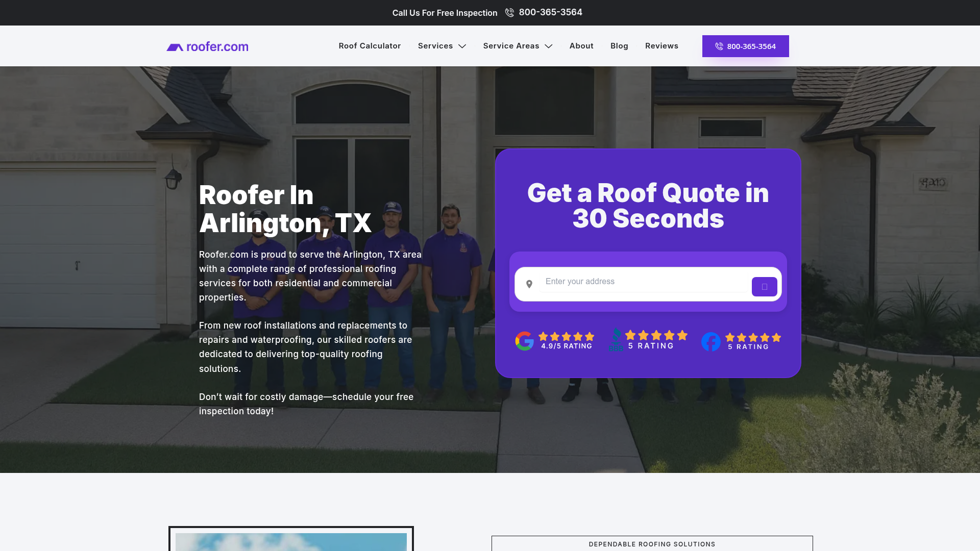
Task: Click the phone icon in the purple call button
Action: point(719,46)
